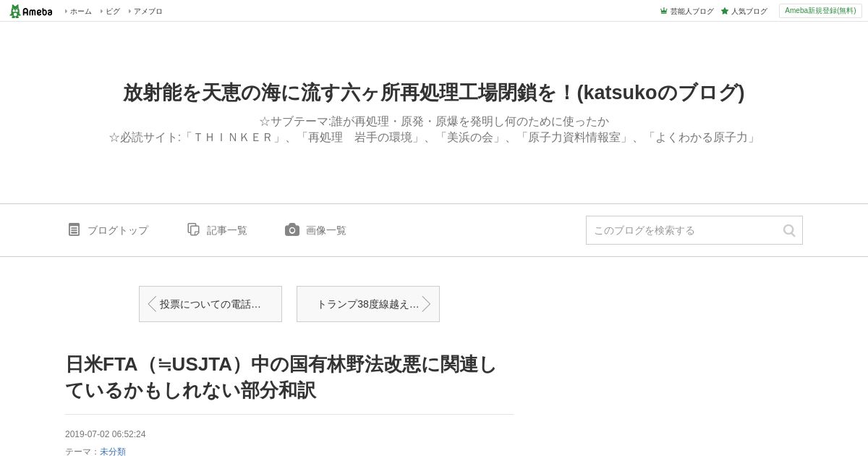868x456 pixels.
Task: Open the 未分類 theme link
Action: [113, 452]
